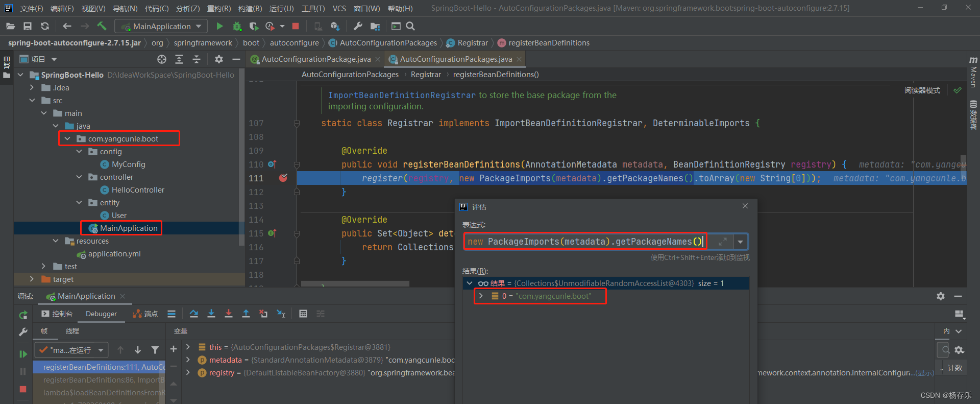
Task: Run MainApplication with the green play icon
Action: pyautogui.click(x=219, y=26)
